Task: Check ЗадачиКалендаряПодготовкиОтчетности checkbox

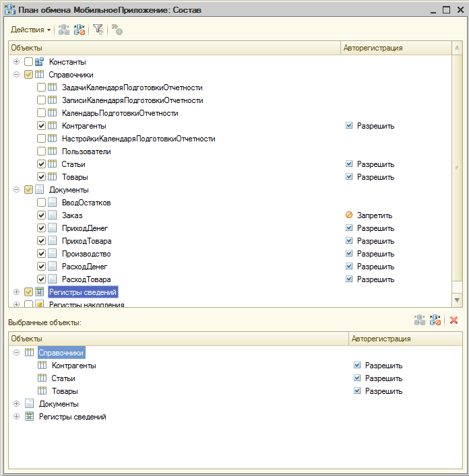Action: pos(41,87)
